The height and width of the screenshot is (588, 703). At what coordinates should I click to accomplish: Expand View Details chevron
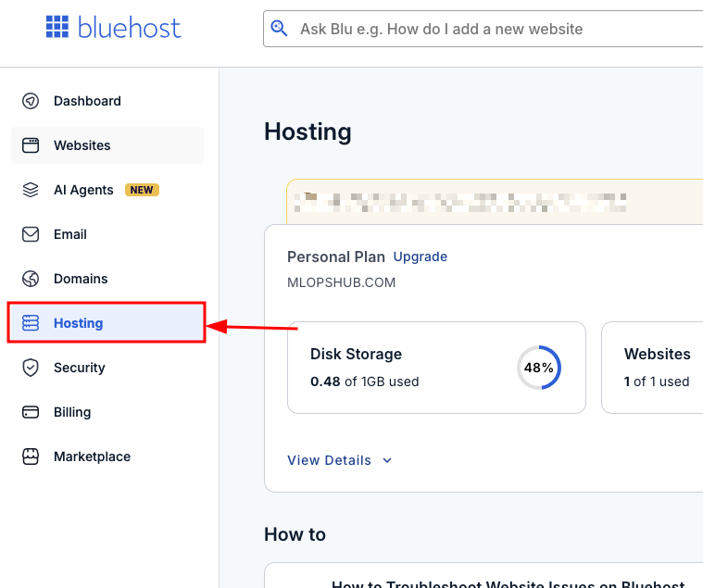click(387, 460)
